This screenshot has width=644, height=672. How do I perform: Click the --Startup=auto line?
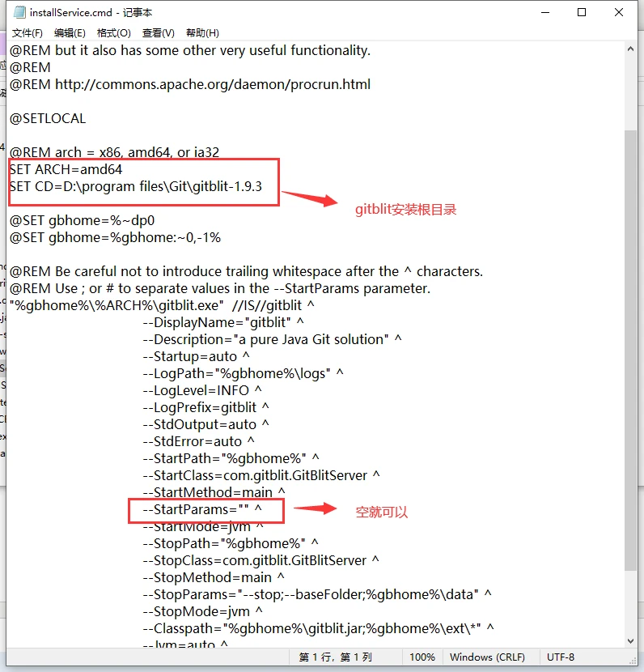196,356
